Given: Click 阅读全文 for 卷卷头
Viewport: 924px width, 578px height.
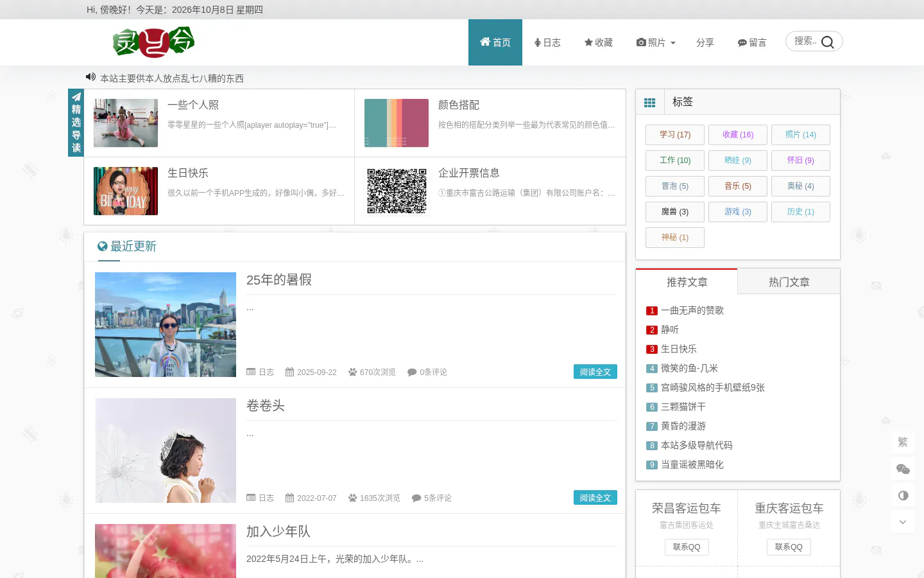Looking at the screenshot, I should click(x=595, y=498).
